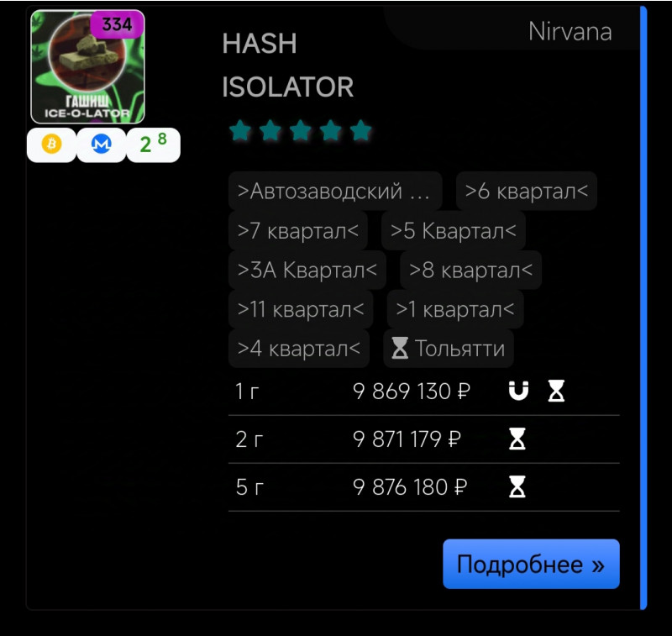Select the >Автозаводский … tag
Screen dimensions: 672x636
point(334,192)
